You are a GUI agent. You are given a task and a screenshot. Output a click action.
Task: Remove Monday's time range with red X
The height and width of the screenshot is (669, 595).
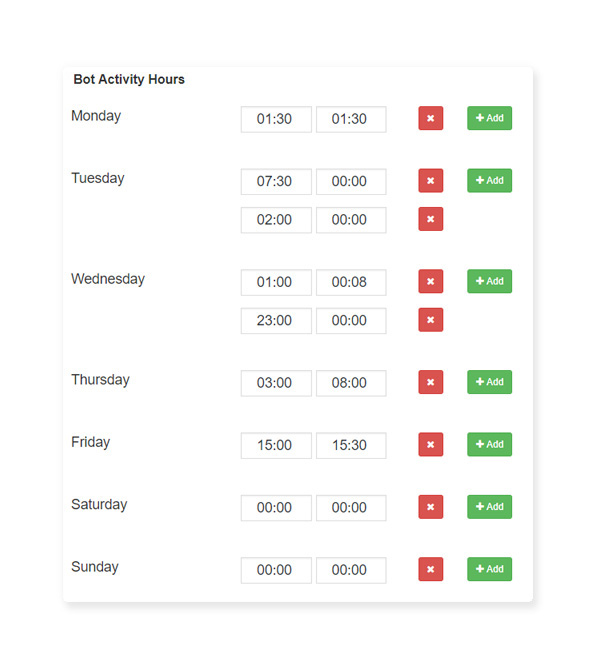click(x=430, y=118)
